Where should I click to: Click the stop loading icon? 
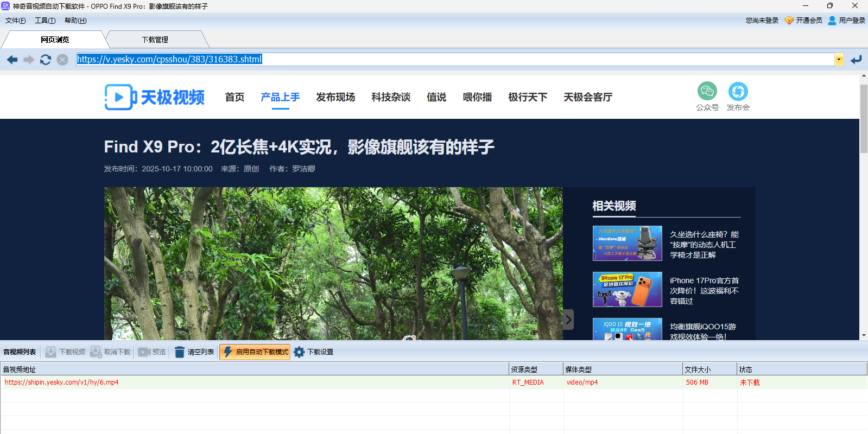click(x=62, y=60)
